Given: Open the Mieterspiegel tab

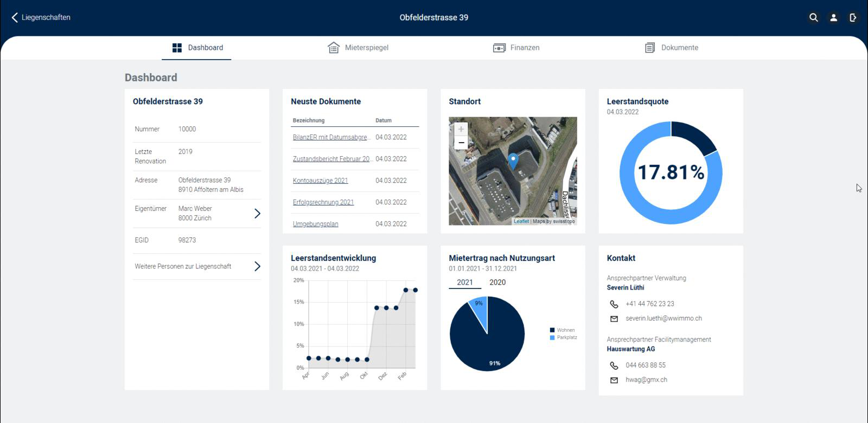Looking at the screenshot, I should (x=358, y=48).
